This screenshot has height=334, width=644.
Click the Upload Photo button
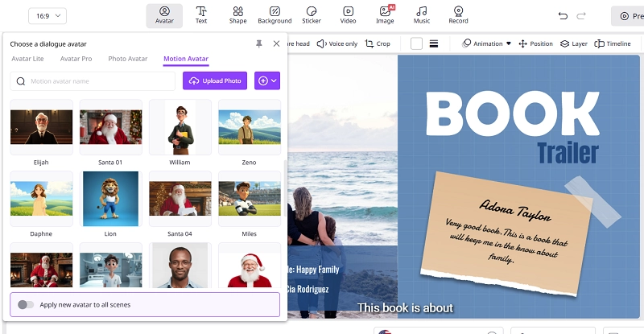pos(215,81)
